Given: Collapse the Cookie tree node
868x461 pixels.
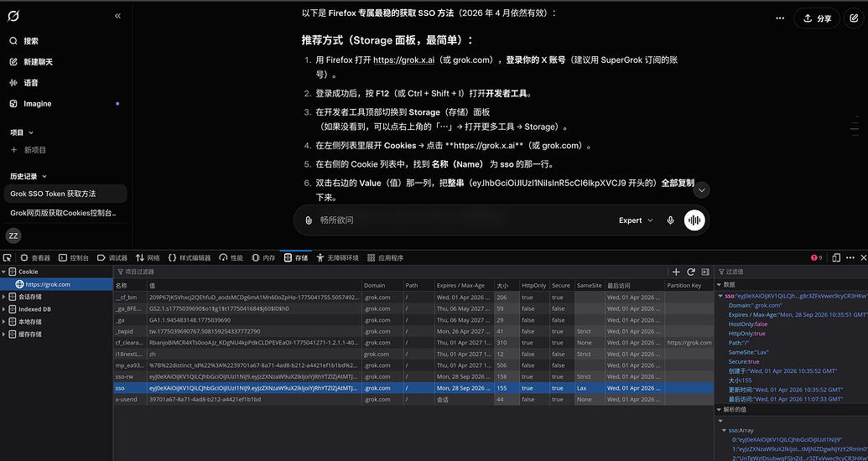Looking at the screenshot, I should (x=4, y=272).
